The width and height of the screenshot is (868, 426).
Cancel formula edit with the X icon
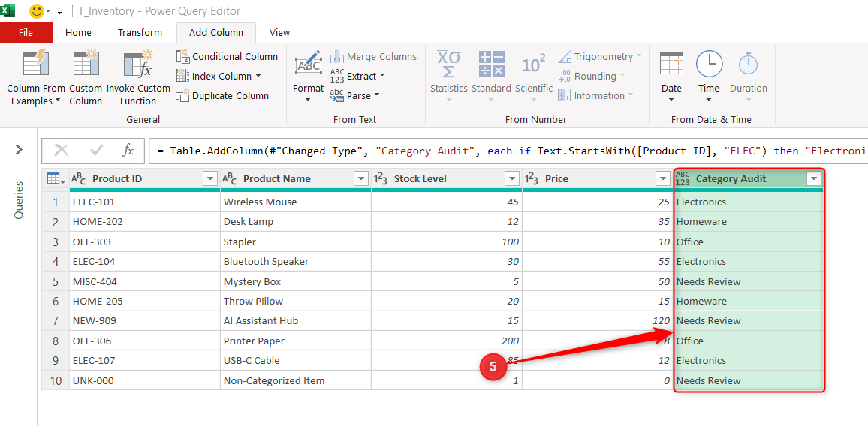[x=62, y=151]
